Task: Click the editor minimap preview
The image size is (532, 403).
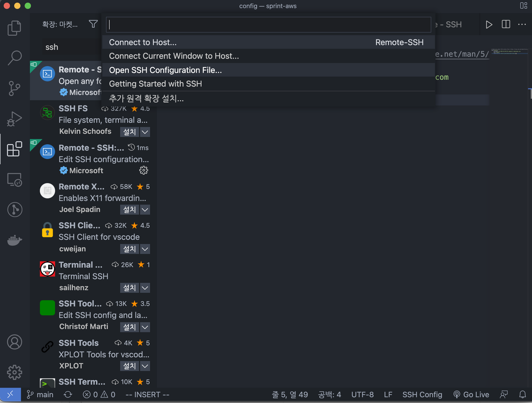Action: click(509, 52)
